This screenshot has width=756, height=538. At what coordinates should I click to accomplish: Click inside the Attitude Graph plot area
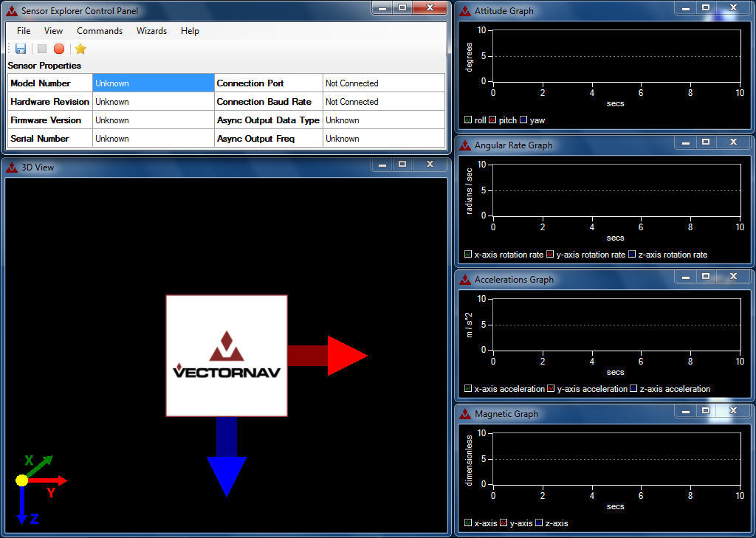[x=616, y=56]
